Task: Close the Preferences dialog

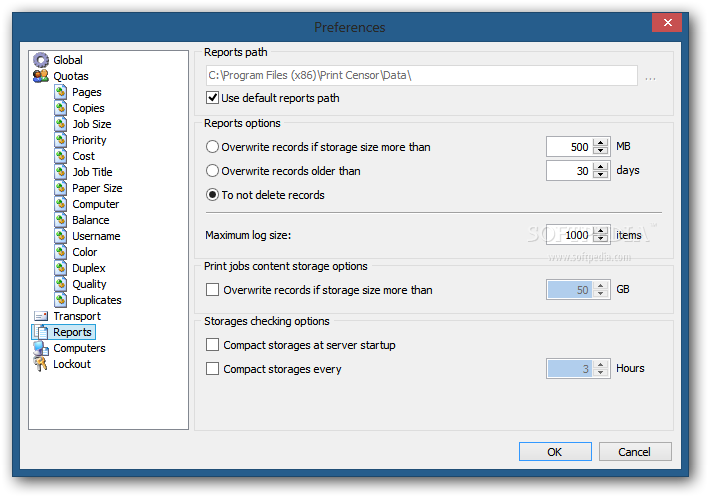Action: (x=667, y=22)
